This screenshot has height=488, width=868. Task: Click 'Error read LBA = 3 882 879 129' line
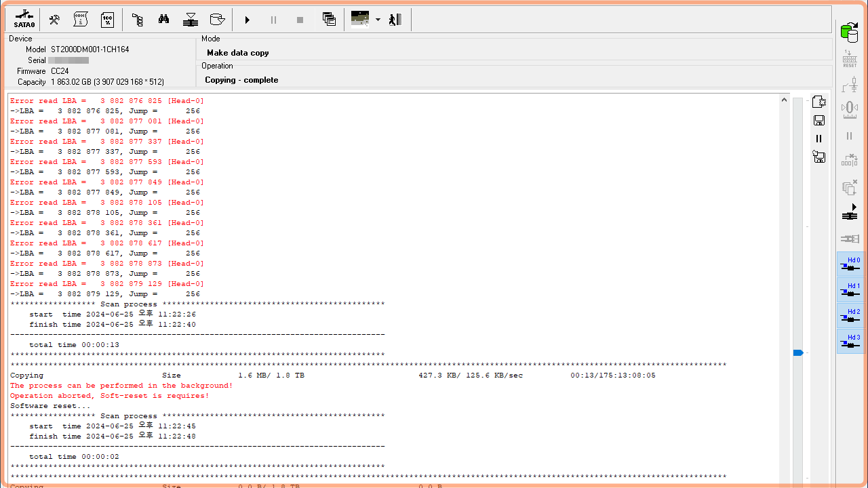pyautogui.click(x=106, y=284)
